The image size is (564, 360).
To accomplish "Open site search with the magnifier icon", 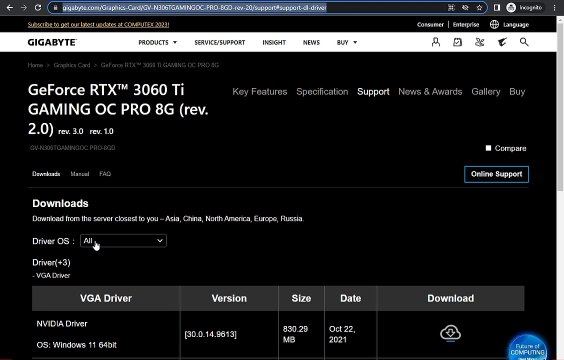I will click(x=524, y=42).
